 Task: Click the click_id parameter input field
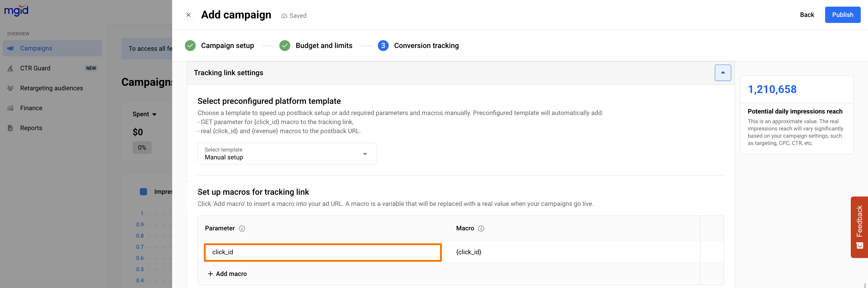pos(323,252)
